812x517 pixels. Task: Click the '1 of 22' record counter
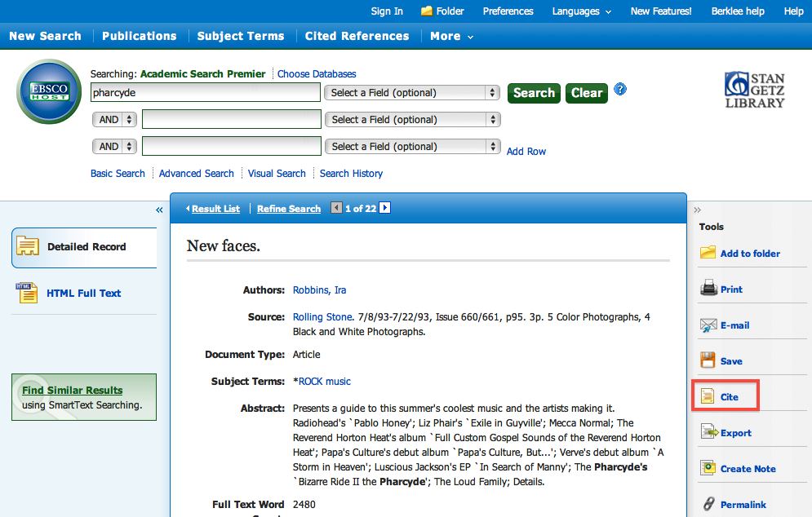[x=361, y=209]
